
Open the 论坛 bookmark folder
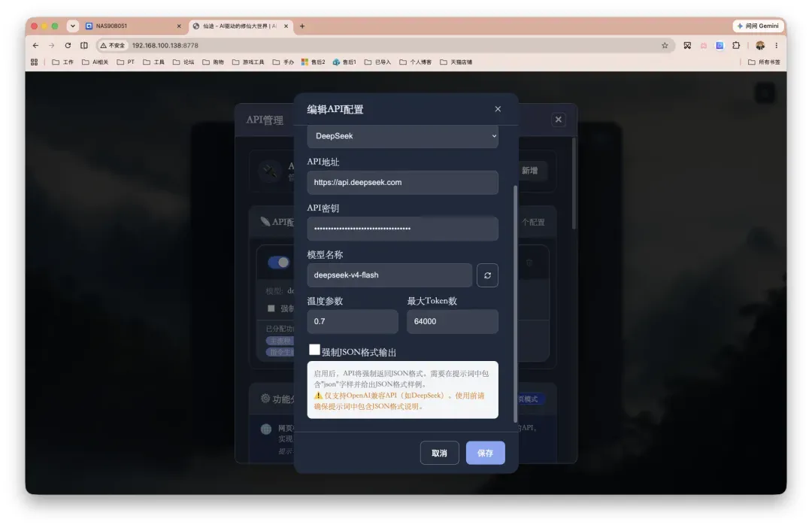pos(183,62)
